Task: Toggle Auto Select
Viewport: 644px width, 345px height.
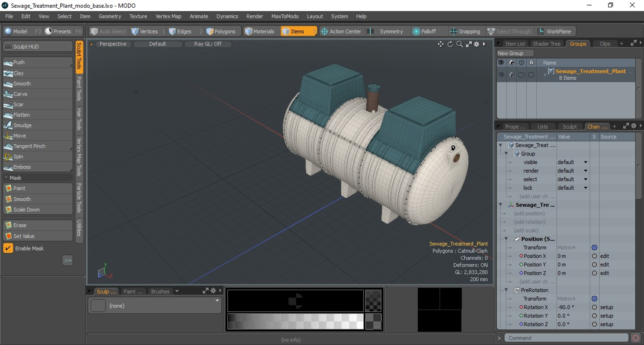Action: (x=108, y=31)
